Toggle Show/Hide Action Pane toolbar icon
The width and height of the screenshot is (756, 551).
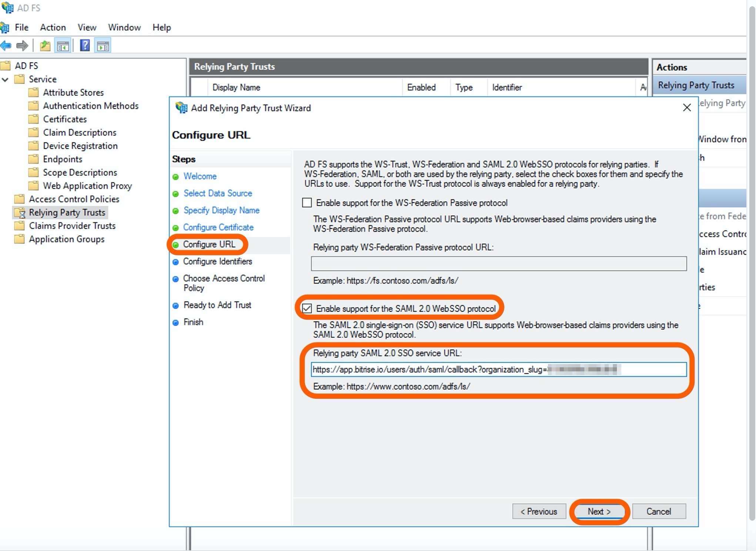103,46
